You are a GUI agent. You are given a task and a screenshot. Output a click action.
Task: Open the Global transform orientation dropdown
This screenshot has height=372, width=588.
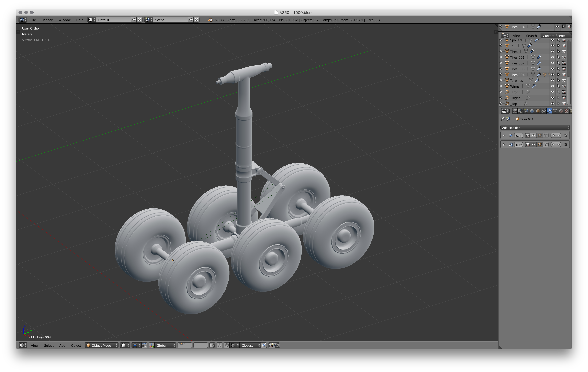(166, 345)
